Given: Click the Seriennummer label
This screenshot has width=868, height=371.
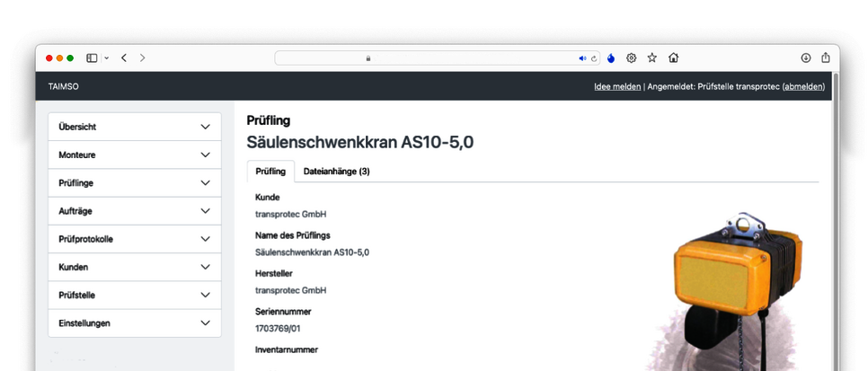Looking at the screenshot, I should coord(283,311).
